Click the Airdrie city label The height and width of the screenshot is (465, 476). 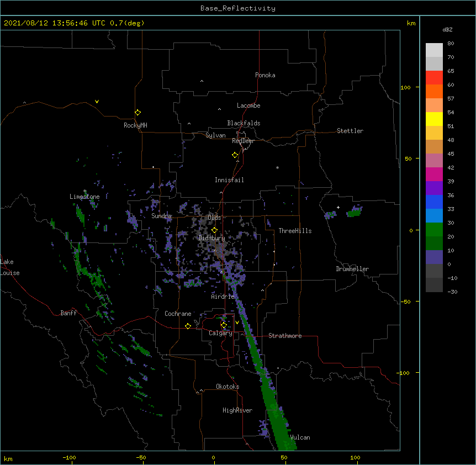[223, 297]
